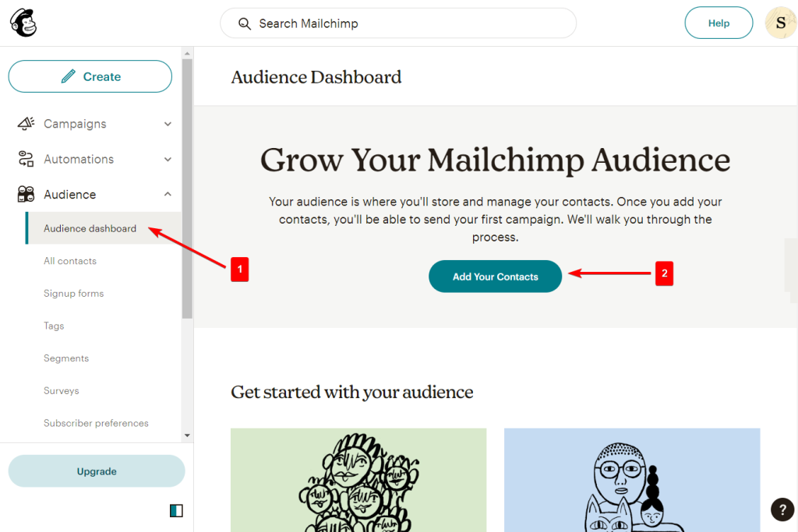
Task: Click sidebar scrollbar up arrow
Action: click(187, 54)
